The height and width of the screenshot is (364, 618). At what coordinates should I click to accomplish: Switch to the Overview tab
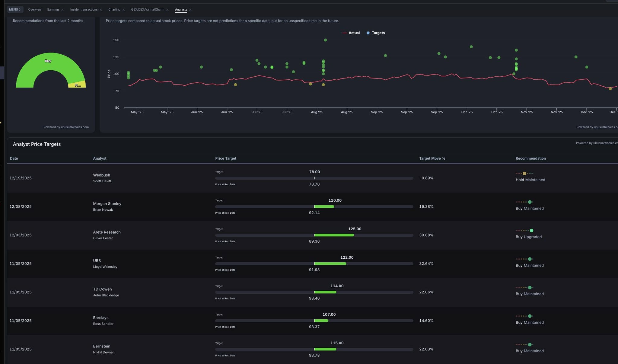coord(35,10)
